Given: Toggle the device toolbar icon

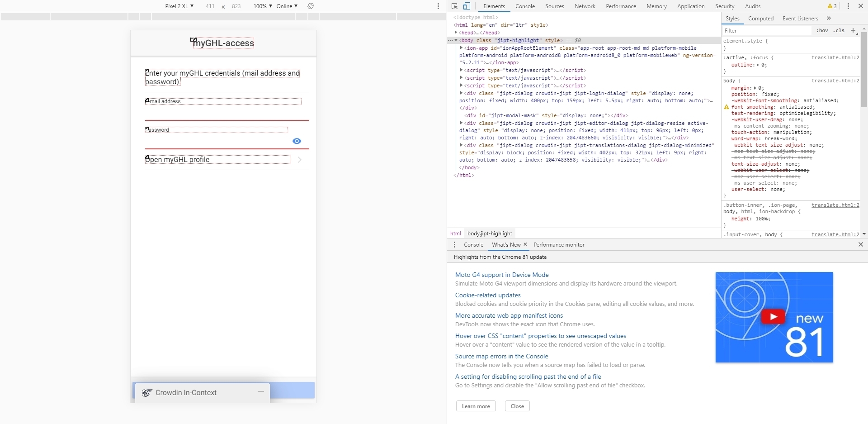Looking at the screenshot, I should coord(467,6).
